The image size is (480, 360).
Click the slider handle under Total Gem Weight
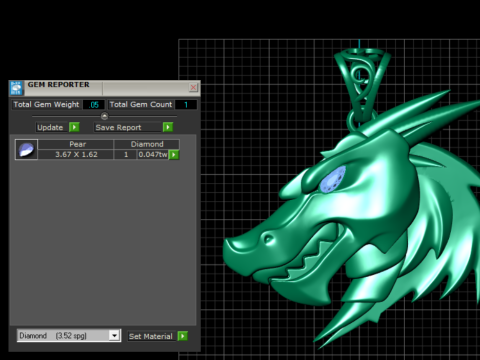(x=104, y=116)
